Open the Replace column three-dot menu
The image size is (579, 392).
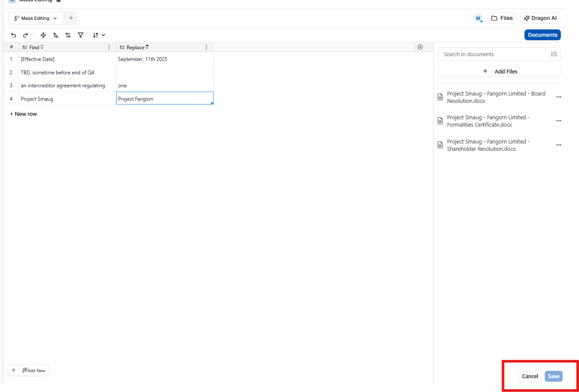206,48
